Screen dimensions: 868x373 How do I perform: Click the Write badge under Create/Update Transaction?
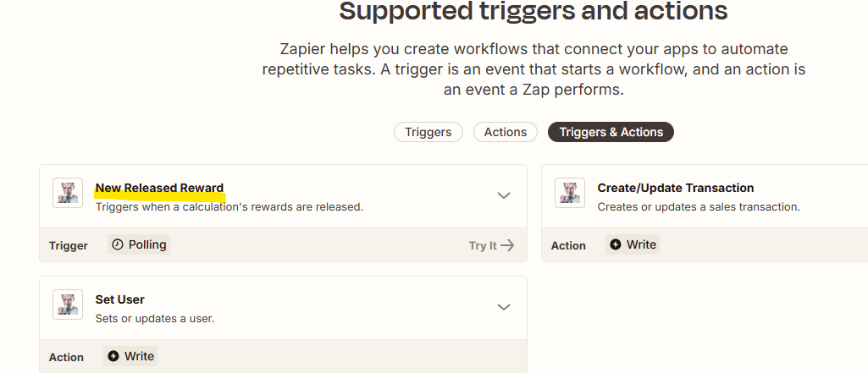click(633, 244)
